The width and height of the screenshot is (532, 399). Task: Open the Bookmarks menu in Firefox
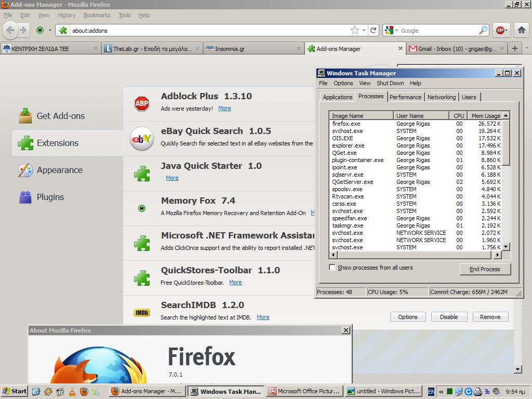point(97,15)
